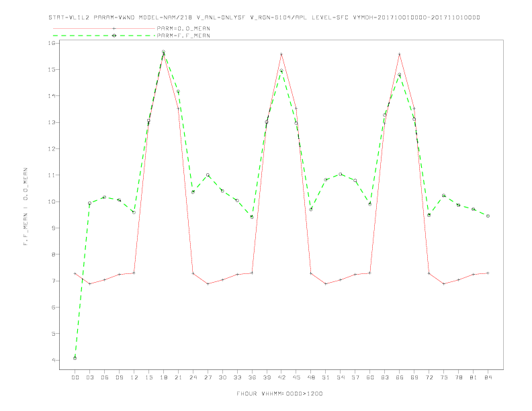This screenshot has height=411, width=532.
Task: Click the green F_MEAN marker at hour 84
Action: [x=488, y=216]
